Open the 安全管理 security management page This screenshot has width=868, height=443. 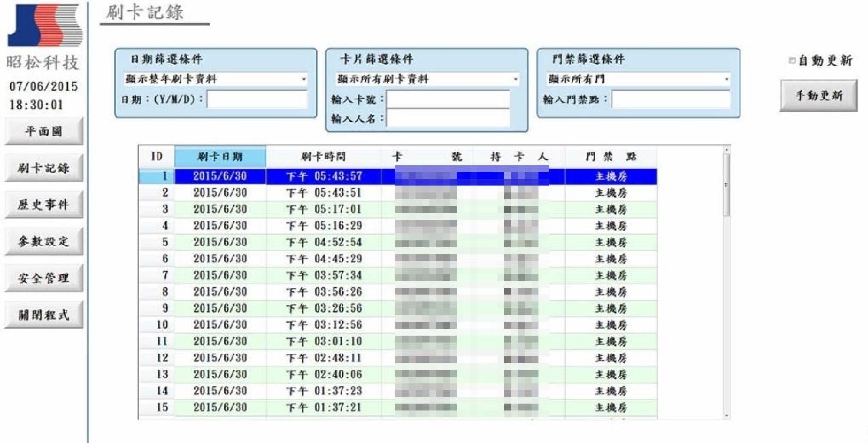pyautogui.click(x=44, y=278)
